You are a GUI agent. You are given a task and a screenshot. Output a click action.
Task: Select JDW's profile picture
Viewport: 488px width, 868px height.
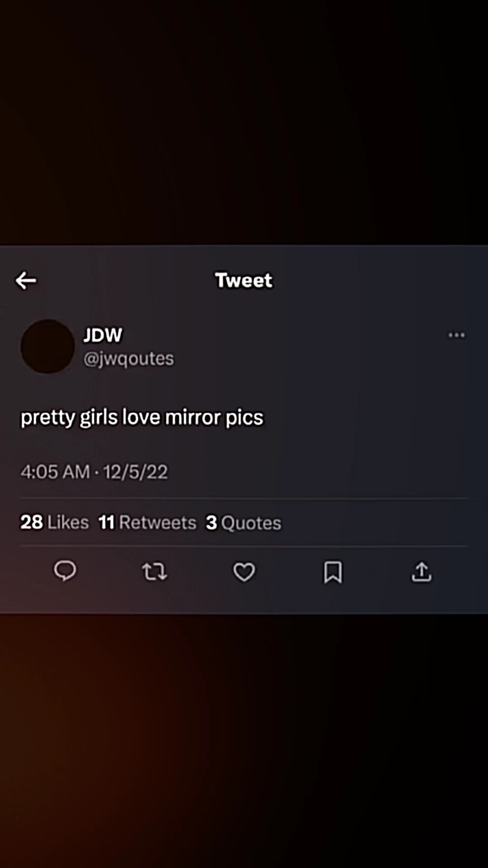47,346
